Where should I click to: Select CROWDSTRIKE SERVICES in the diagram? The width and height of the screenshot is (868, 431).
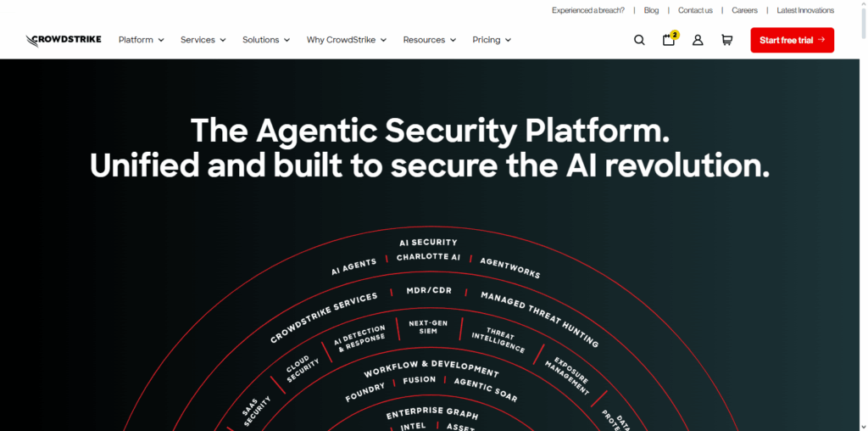(x=324, y=317)
